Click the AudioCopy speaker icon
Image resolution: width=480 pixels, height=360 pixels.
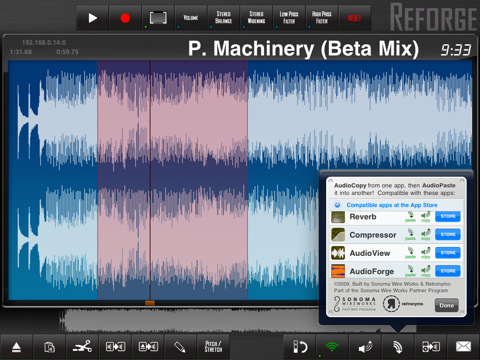[365, 347]
